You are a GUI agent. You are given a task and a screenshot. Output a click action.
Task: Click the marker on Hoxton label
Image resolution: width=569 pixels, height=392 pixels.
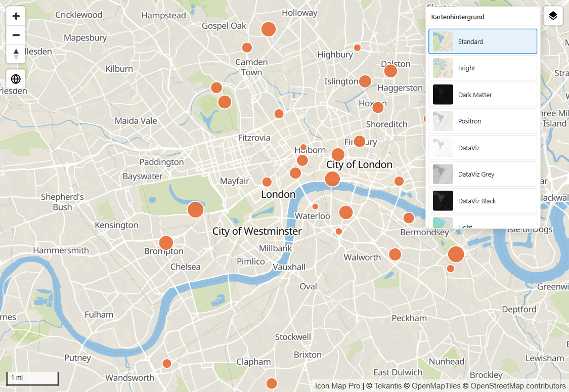pos(378,107)
